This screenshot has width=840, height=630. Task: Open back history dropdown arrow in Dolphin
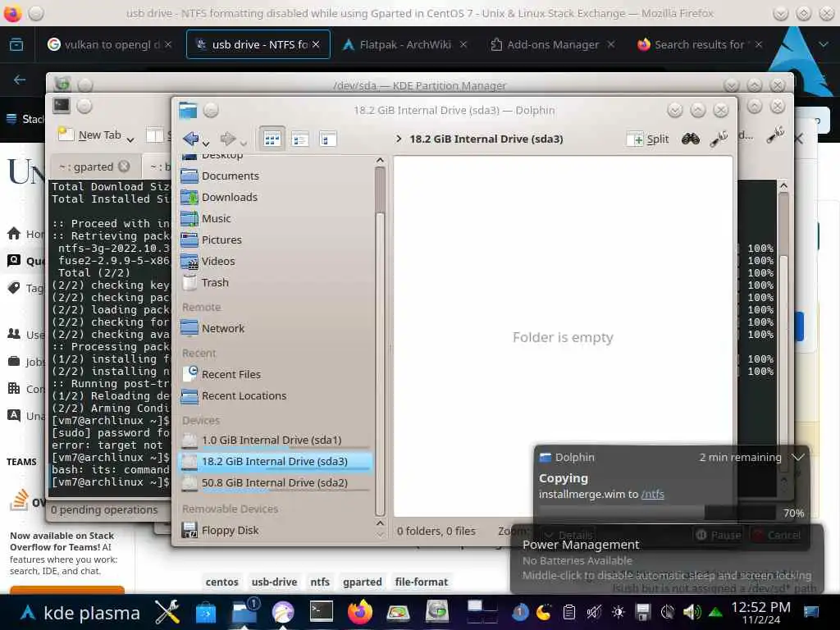coord(206,143)
